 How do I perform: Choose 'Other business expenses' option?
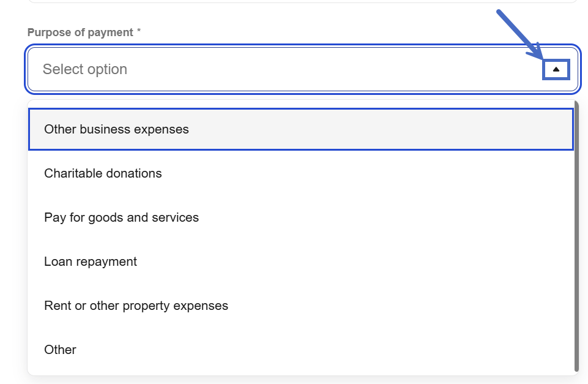pos(116,129)
